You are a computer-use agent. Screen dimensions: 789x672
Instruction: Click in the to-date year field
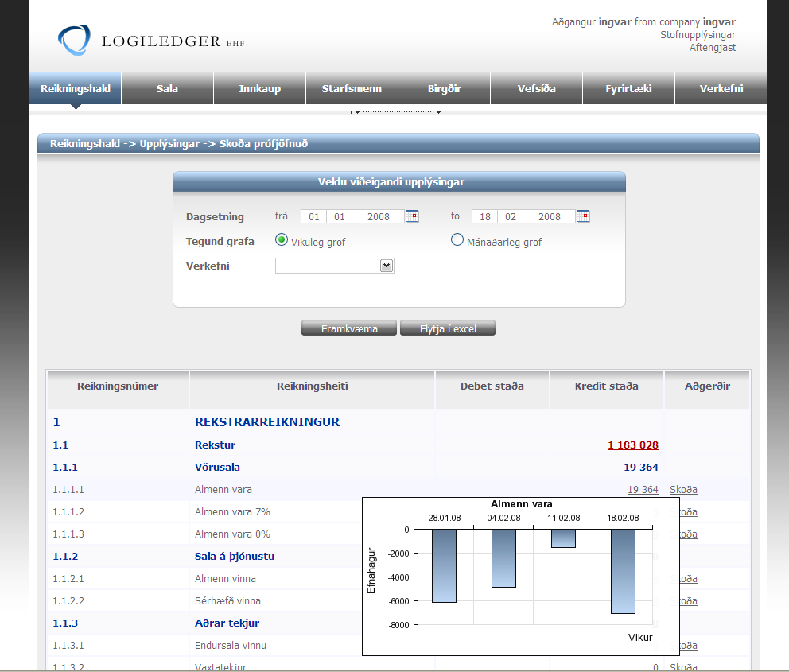[549, 216]
